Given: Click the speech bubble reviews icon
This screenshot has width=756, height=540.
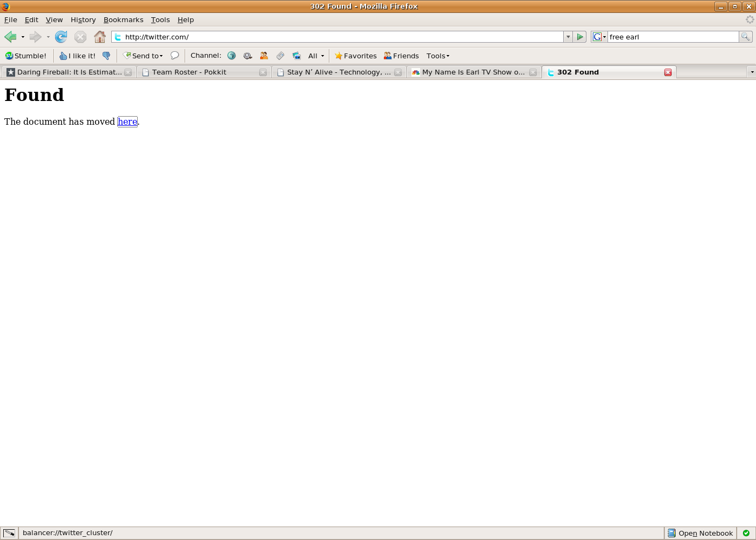Looking at the screenshot, I should tap(174, 56).
